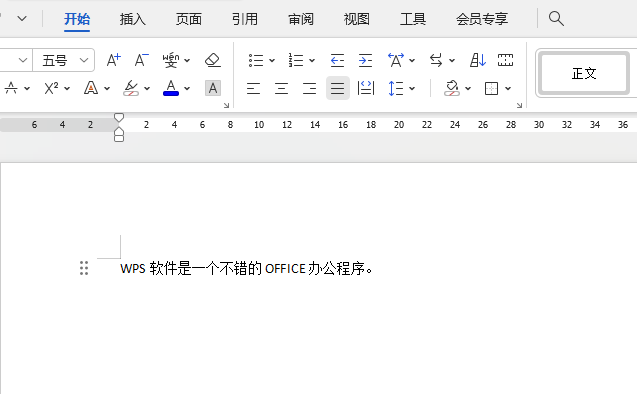Apply distributed alignment icon

click(x=366, y=88)
